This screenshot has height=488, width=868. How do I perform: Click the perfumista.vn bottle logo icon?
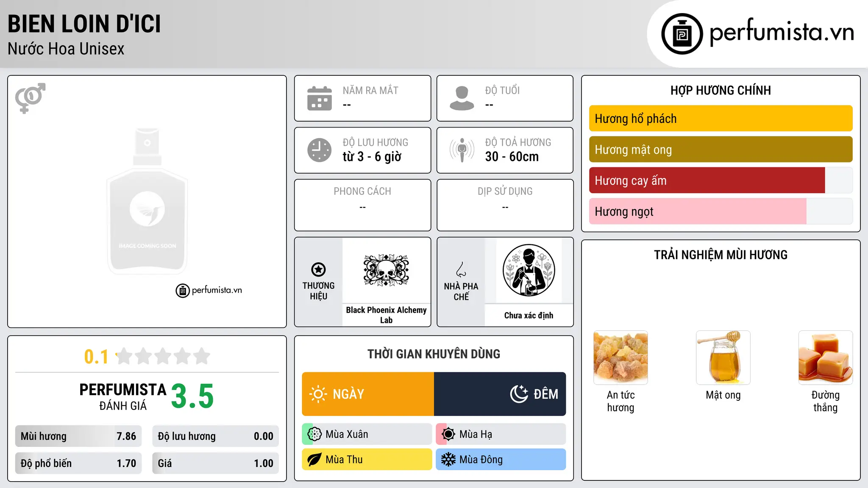(682, 34)
